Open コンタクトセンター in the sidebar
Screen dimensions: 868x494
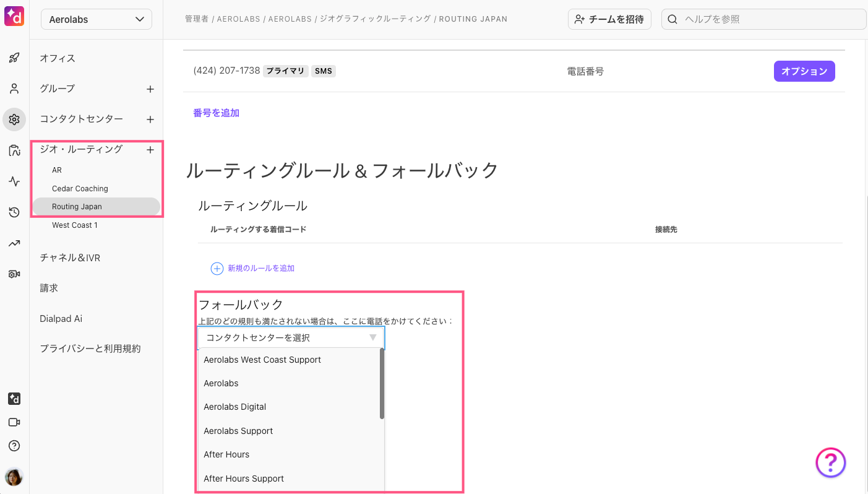[x=81, y=119]
